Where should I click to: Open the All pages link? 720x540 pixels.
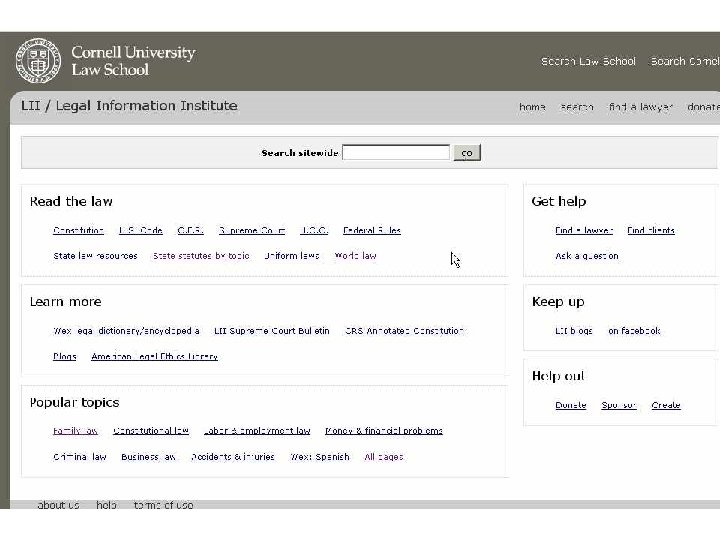[x=384, y=457]
